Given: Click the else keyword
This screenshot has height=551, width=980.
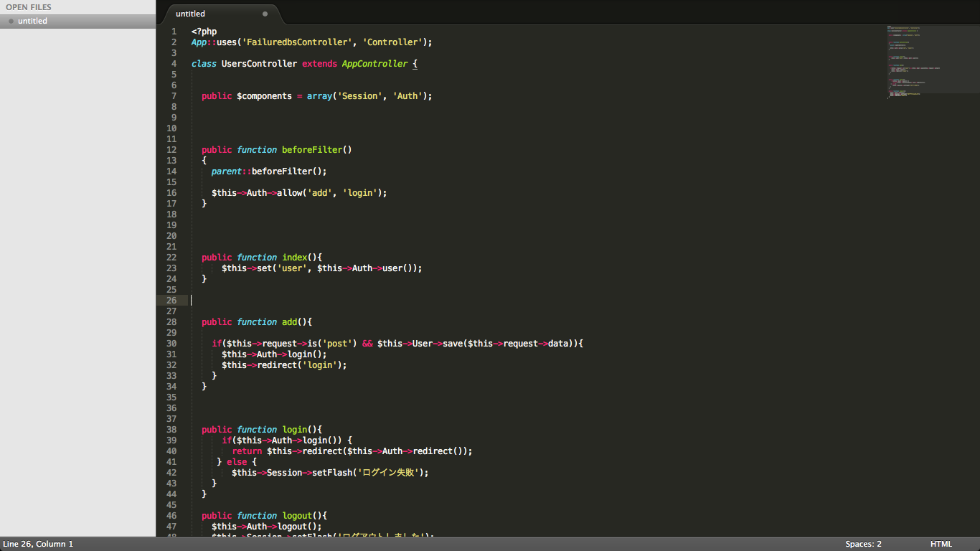Looking at the screenshot, I should click(237, 462).
